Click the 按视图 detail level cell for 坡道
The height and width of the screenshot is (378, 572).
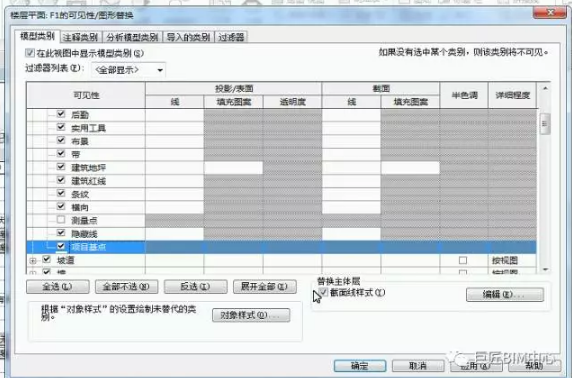[x=512, y=260]
